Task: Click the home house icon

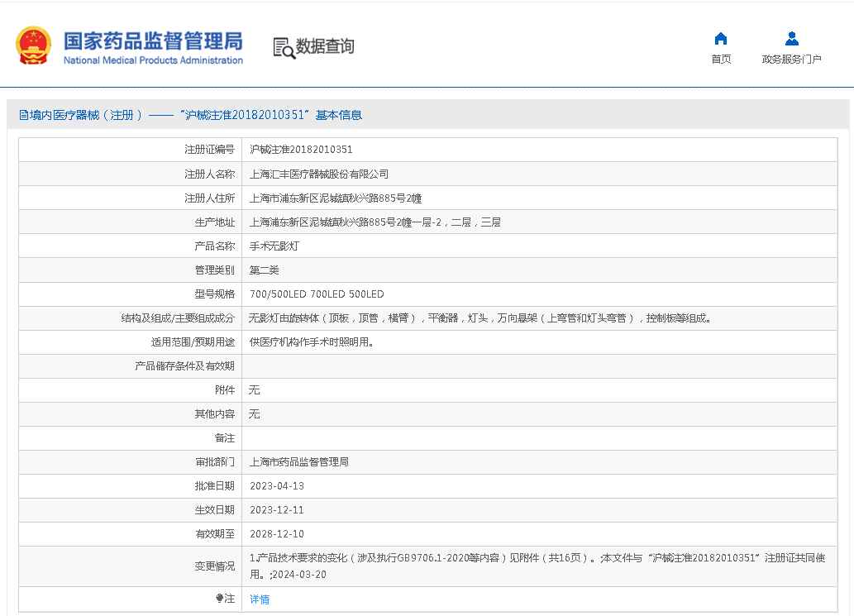Action: point(720,39)
